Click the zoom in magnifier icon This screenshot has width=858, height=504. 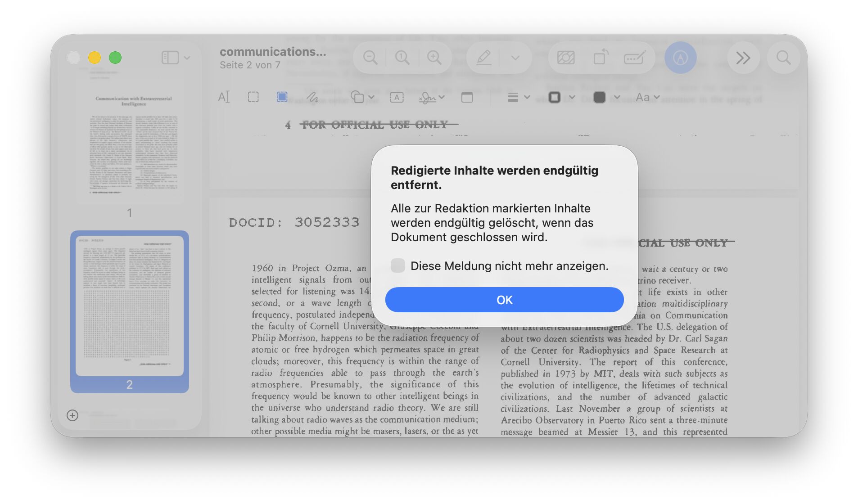(434, 58)
